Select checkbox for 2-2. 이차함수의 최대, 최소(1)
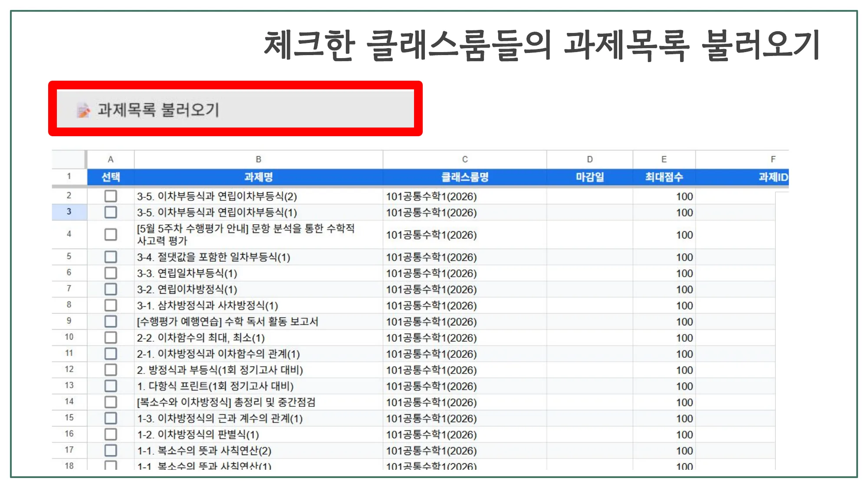 (x=111, y=337)
